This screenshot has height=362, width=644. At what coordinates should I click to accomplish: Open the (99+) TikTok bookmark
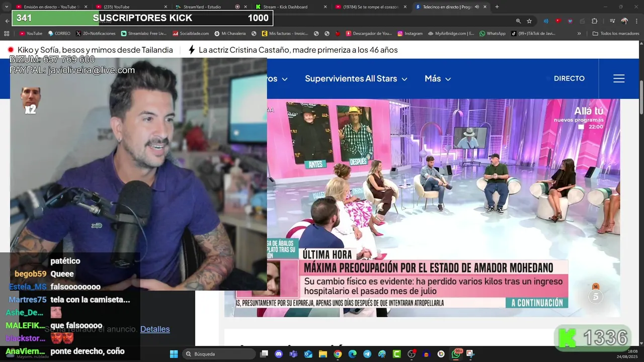click(x=533, y=34)
